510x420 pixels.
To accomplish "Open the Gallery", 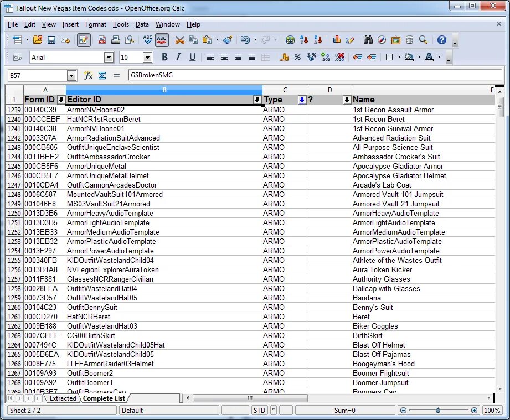I will click(396, 40).
